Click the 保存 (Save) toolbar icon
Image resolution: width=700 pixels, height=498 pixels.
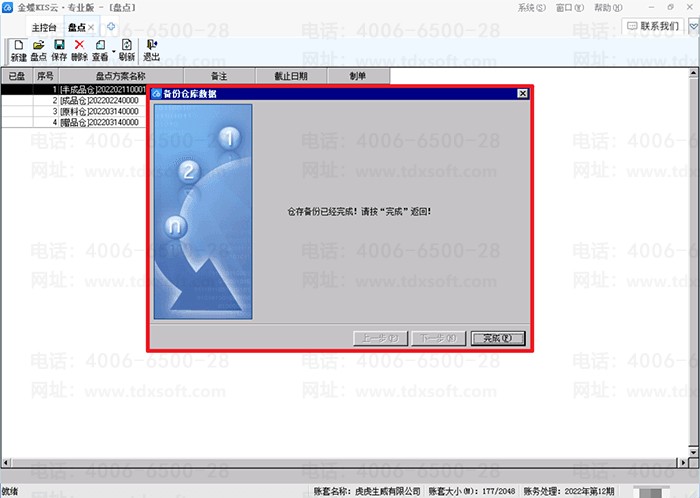(x=59, y=50)
